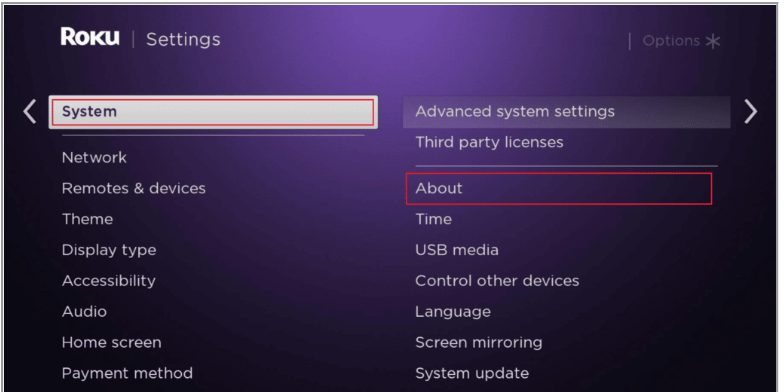This screenshot has height=392, width=784.
Task: Open Advanced system settings
Action: tap(566, 112)
